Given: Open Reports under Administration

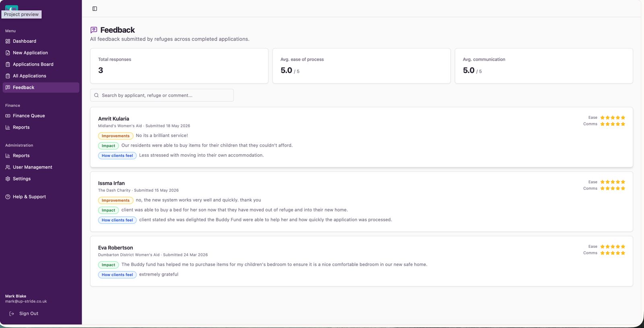Looking at the screenshot, I should pyautogui.click(x=41, y=156).
